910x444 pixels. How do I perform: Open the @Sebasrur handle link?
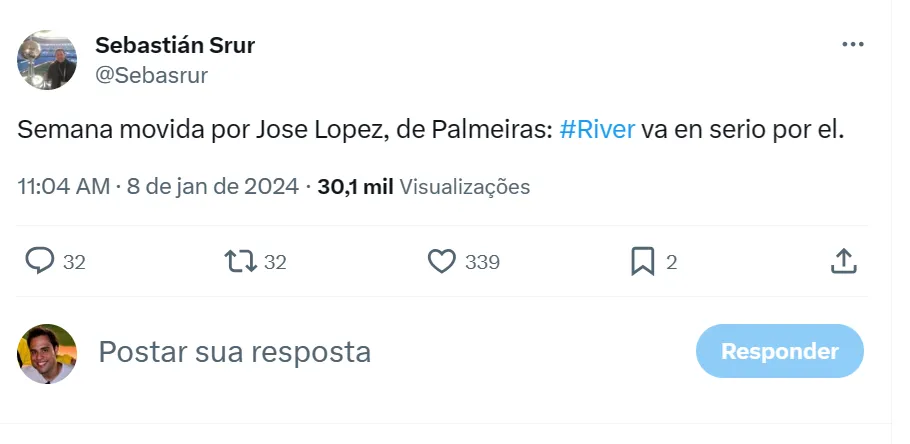(150, 75)
